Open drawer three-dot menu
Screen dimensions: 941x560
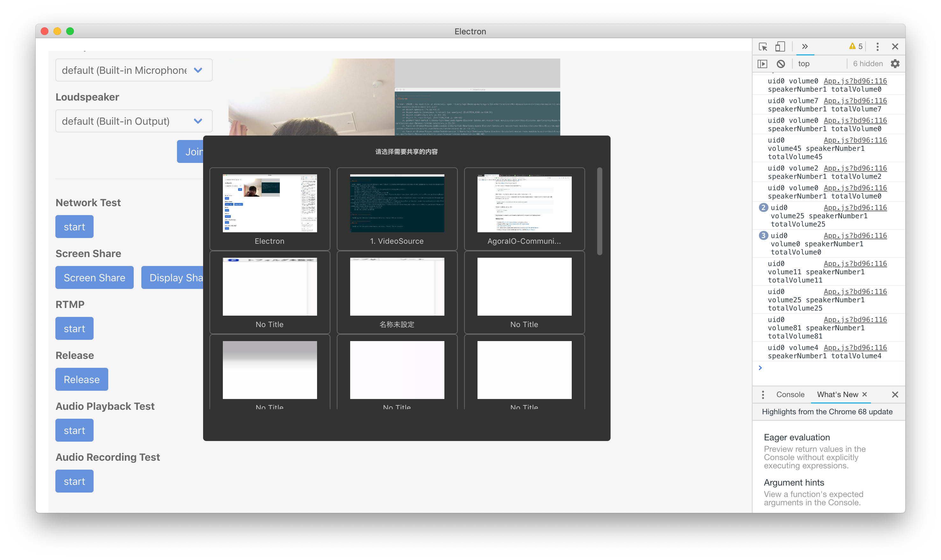pyautogui.click(x=763, y=394)
